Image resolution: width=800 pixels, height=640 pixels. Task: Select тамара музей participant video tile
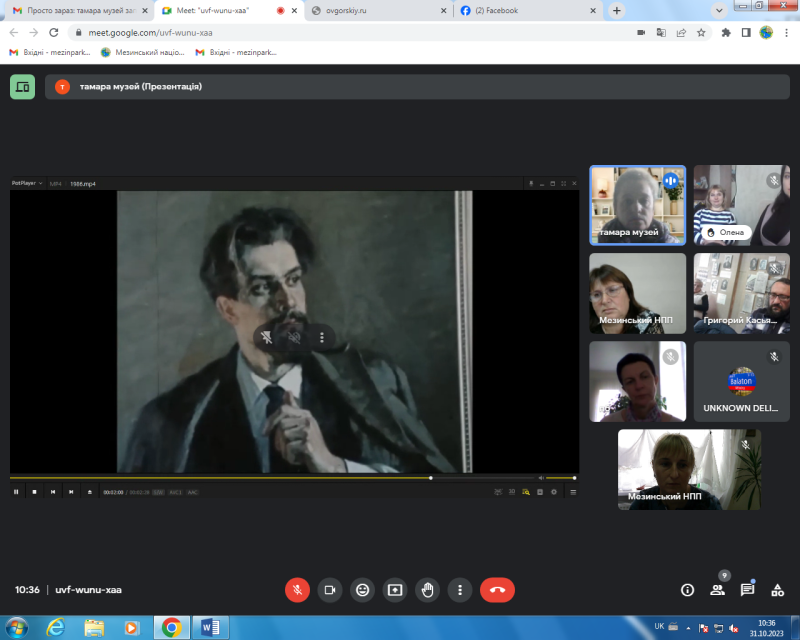point(637,205)
